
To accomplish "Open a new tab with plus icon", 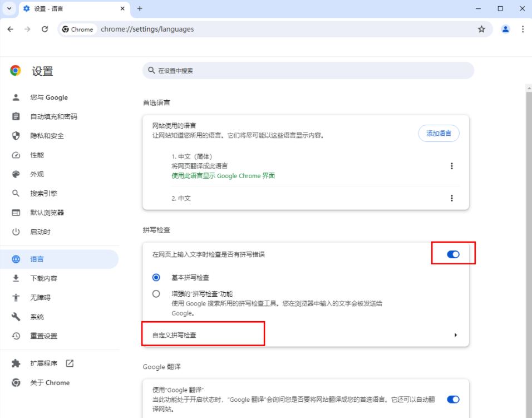I will (x=140, y=9).
